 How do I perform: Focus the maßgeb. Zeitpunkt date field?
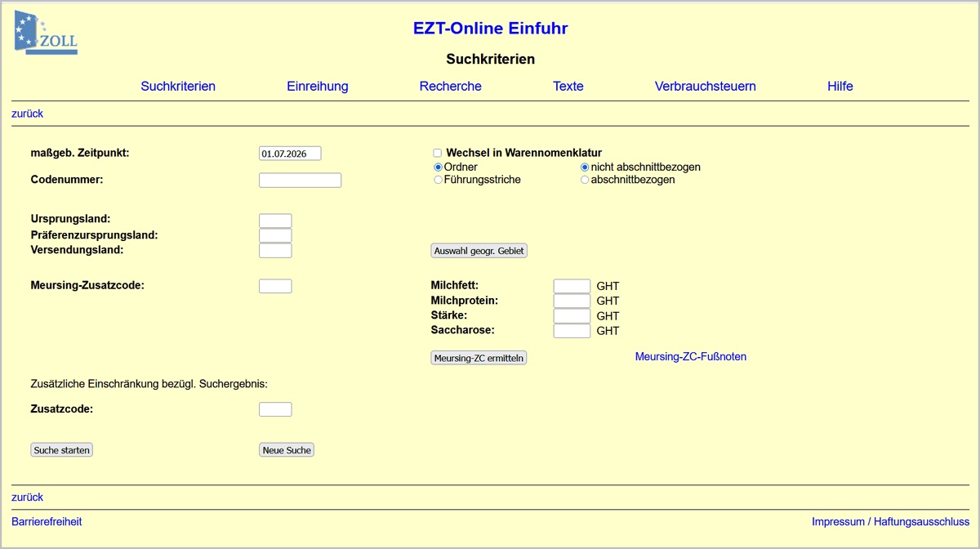coord(290,154)
